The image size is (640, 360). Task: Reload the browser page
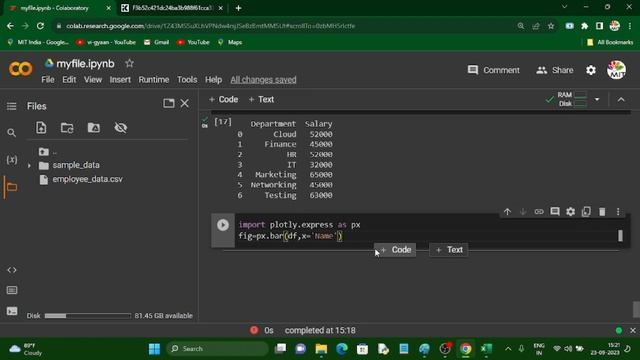[40, 26]
